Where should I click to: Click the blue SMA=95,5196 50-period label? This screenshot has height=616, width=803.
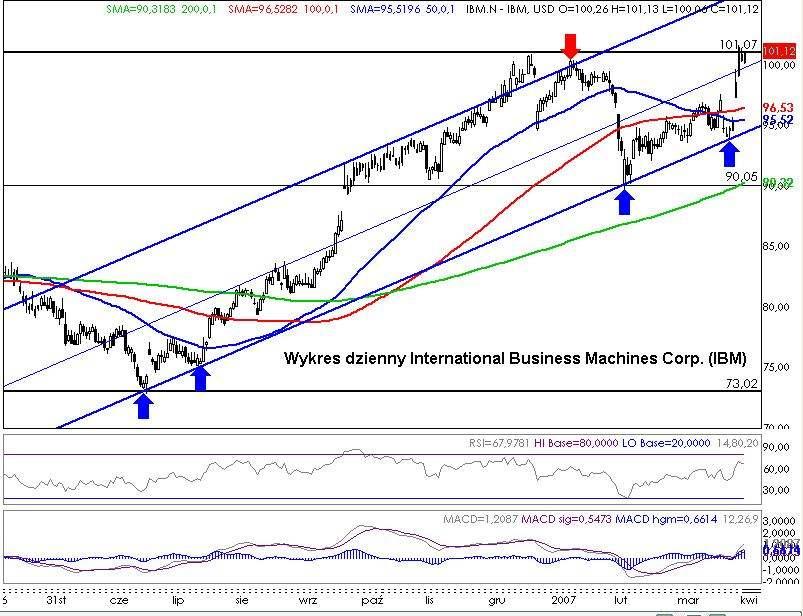[403, 9]
